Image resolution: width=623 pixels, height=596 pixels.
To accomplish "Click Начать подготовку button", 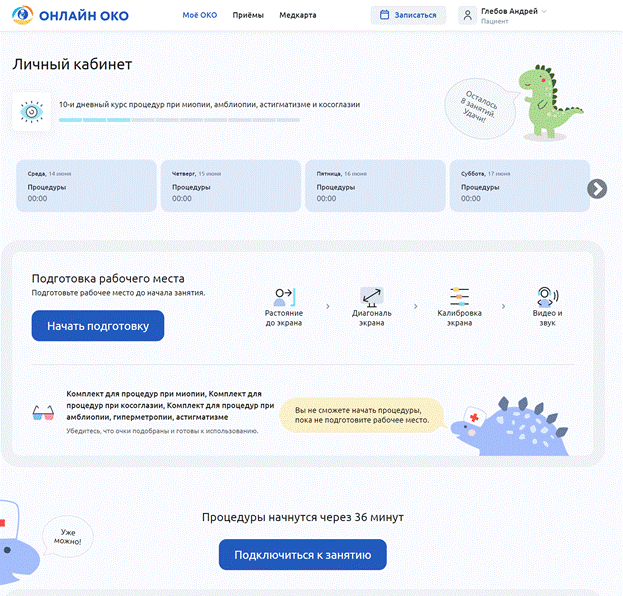I will click(x=98, y=326).
